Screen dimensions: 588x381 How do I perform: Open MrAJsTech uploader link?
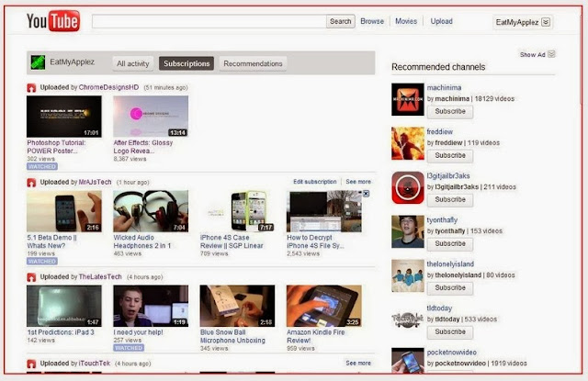(x=95, y=182)
